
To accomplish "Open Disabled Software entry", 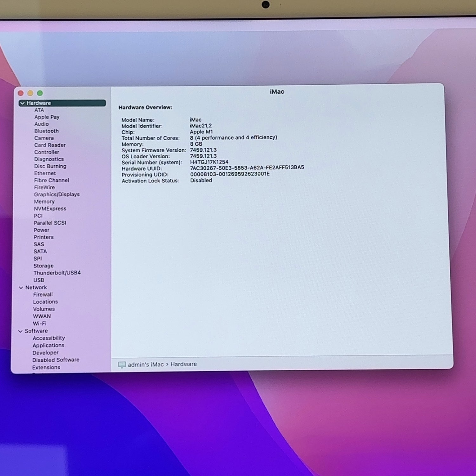I will tap(56, 360).
